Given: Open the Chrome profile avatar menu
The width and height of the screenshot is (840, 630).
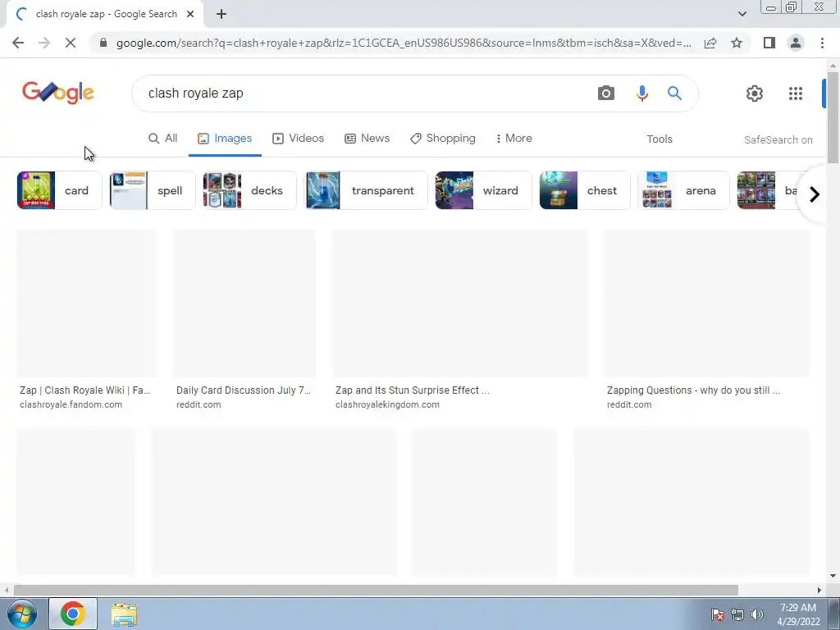Looking at the screenshot, I should click(796, 43).
